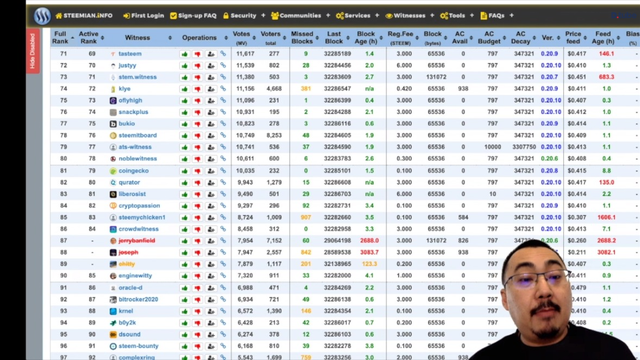Click proxy icon in steemitboard row
Viewport: 640px width, 360px height.
(x=211, y=136)
